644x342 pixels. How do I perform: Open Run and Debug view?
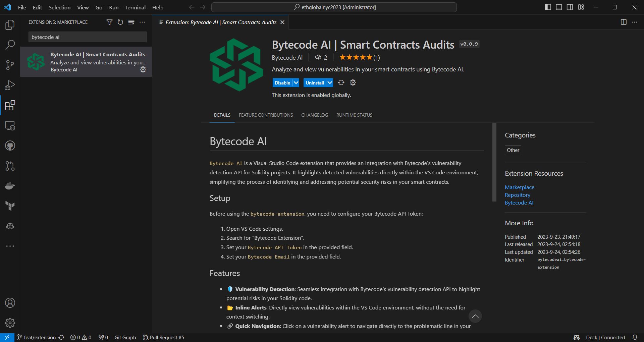pos(10,85)
